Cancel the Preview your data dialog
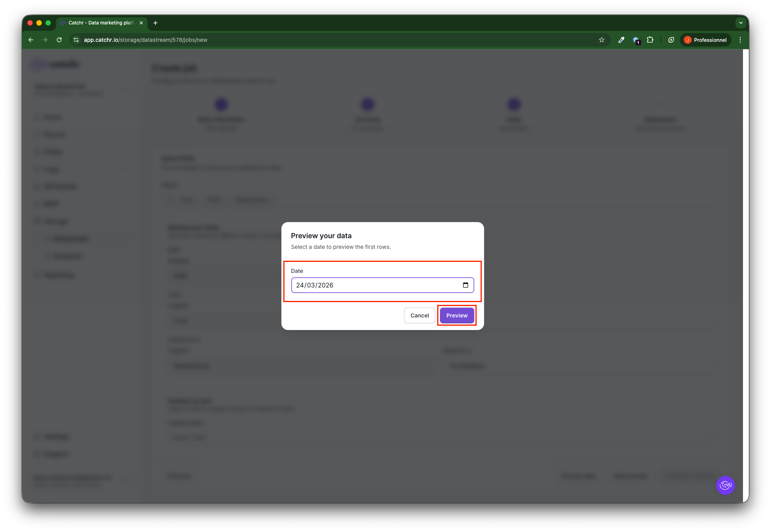771x532 pixels. (419, 315)
